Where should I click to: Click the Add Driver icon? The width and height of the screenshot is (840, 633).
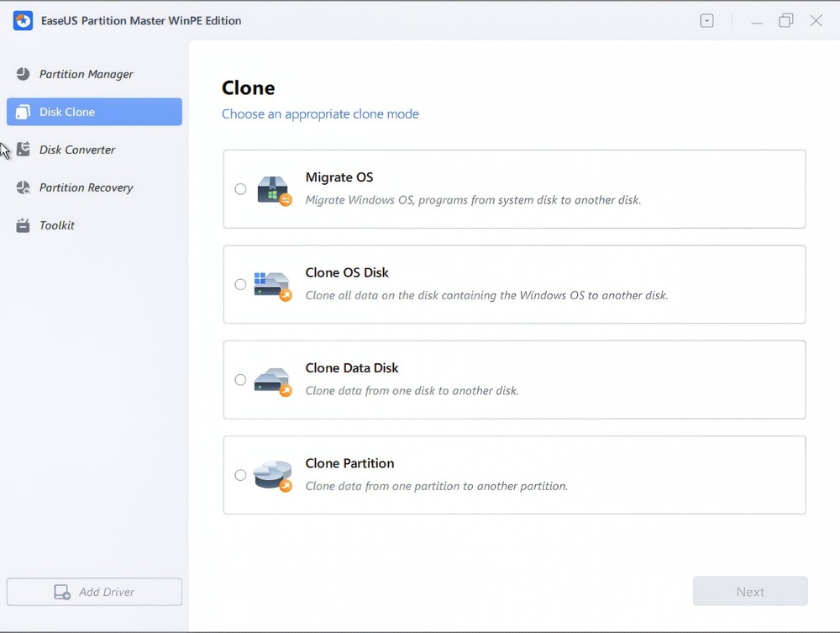coord(62,591)
